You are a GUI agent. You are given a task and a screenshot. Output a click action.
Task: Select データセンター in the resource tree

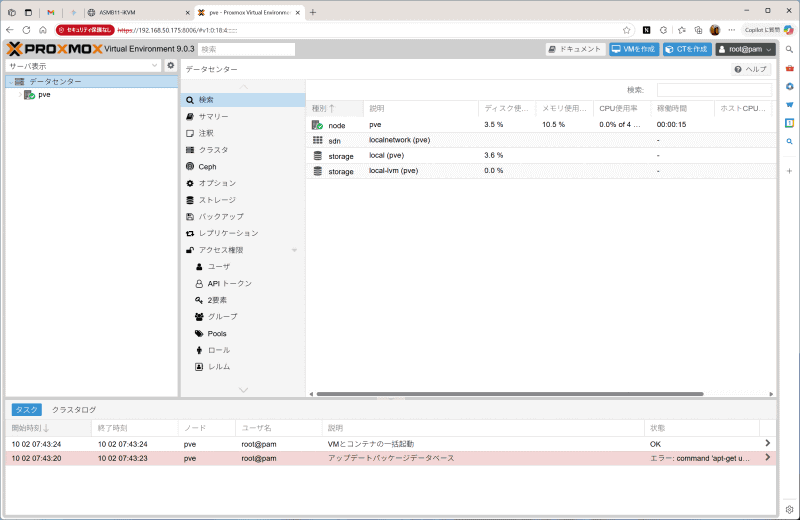(x=55, y=82)
